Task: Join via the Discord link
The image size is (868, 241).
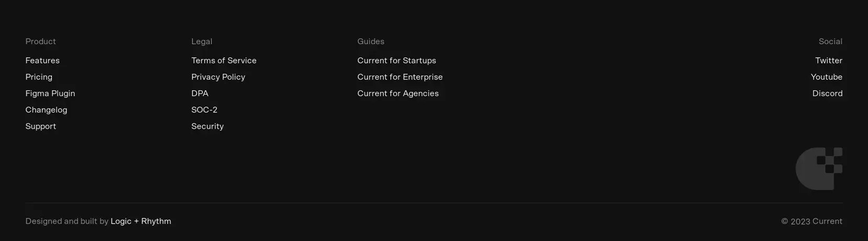Action: [x=828, y=93]
